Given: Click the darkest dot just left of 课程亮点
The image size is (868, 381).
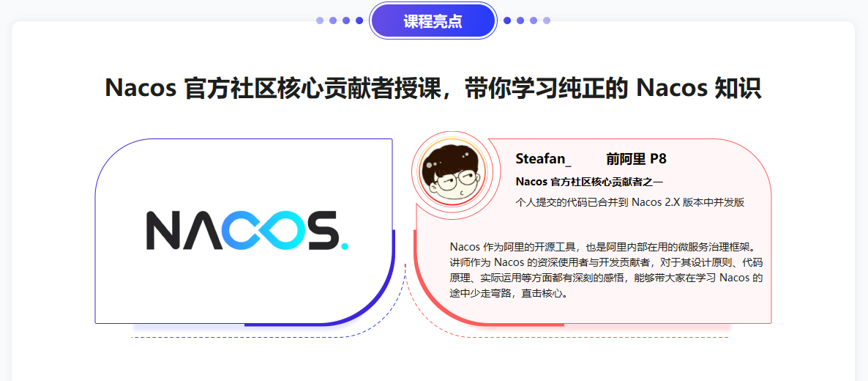Looking at the screenshot, I should [x=359, y=21].
